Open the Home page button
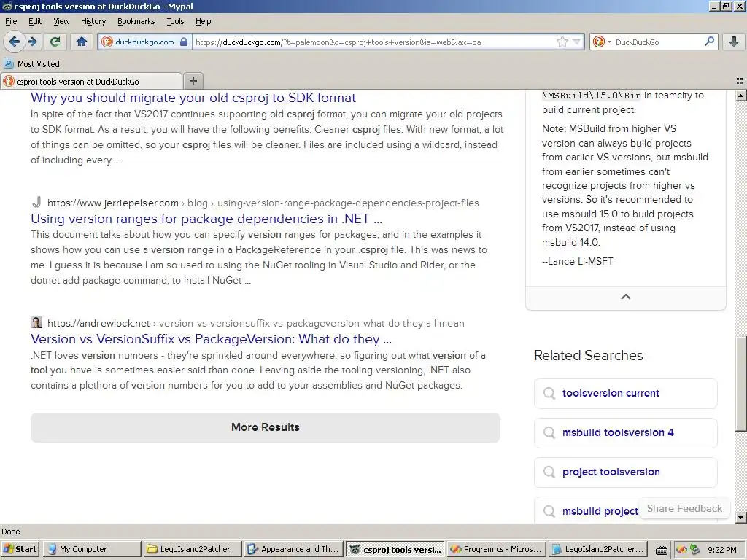The width and height of the screenshot is (747, 560). coord(82,42)
